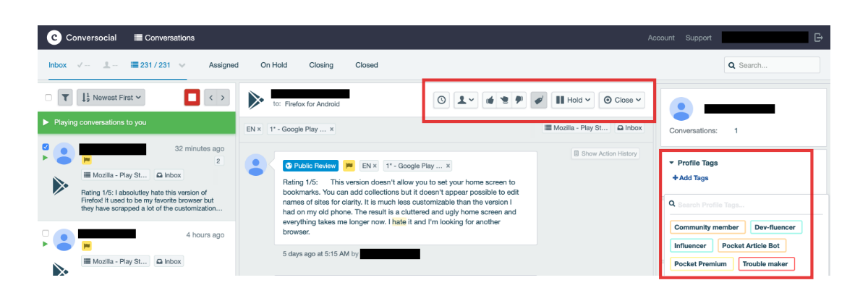
Task: Remove 1* - Google Play tag below header
Action: pos(332,129)
